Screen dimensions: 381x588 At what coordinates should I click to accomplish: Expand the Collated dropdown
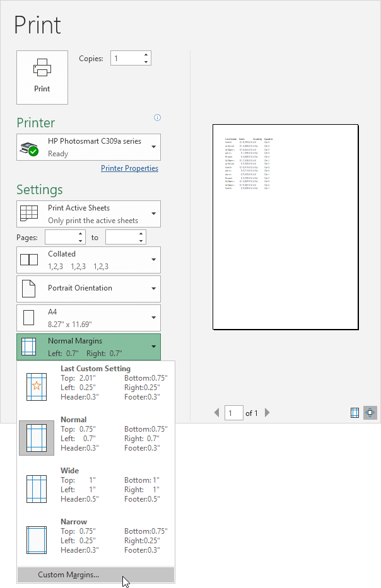tap(88, 260)
